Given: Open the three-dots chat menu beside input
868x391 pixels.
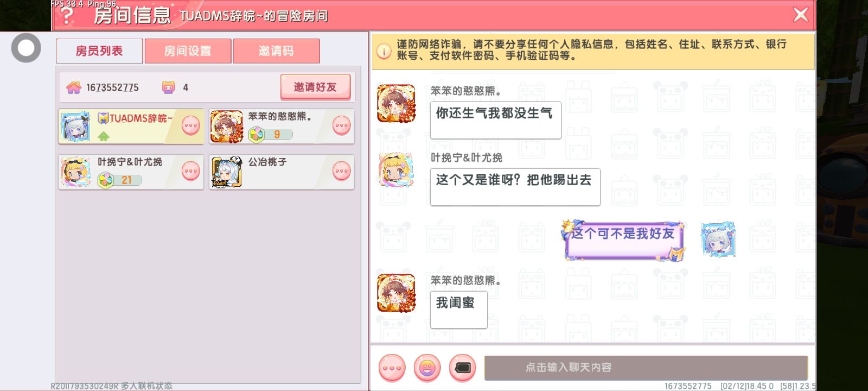Looking at the screenshot, I should 392,368.
